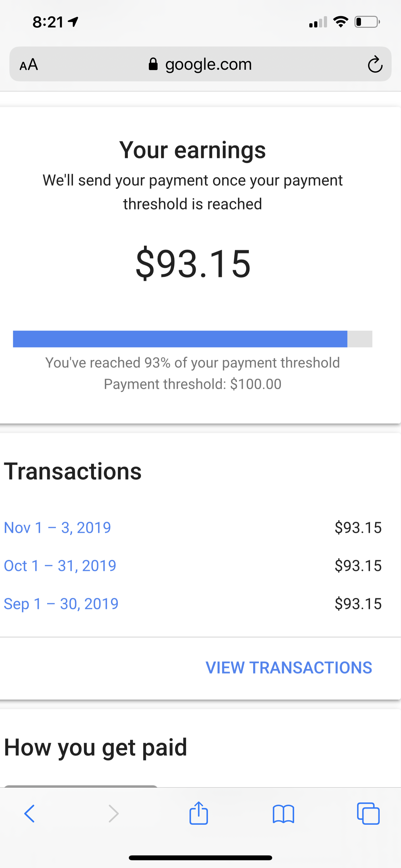Tap the Wi-Fi status icon
This screenshot has width=401, height=868.
tap(340, 22)
